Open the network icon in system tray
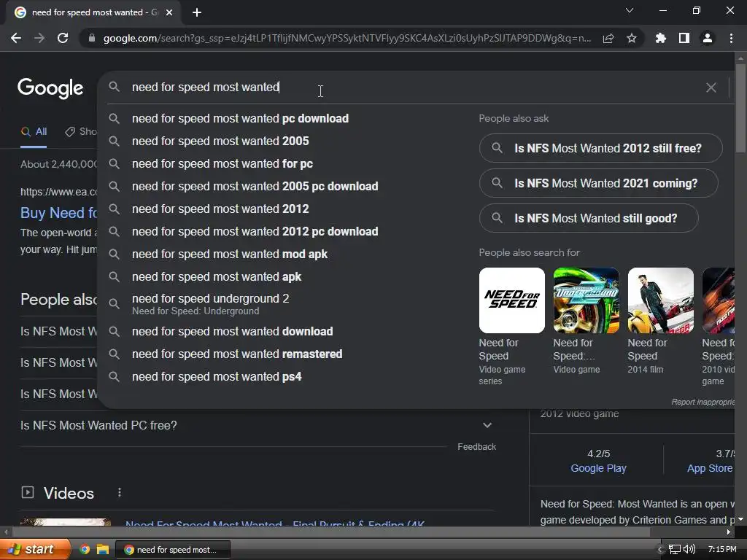Viewport: 747px width, 560px height. tap(675, 550)
